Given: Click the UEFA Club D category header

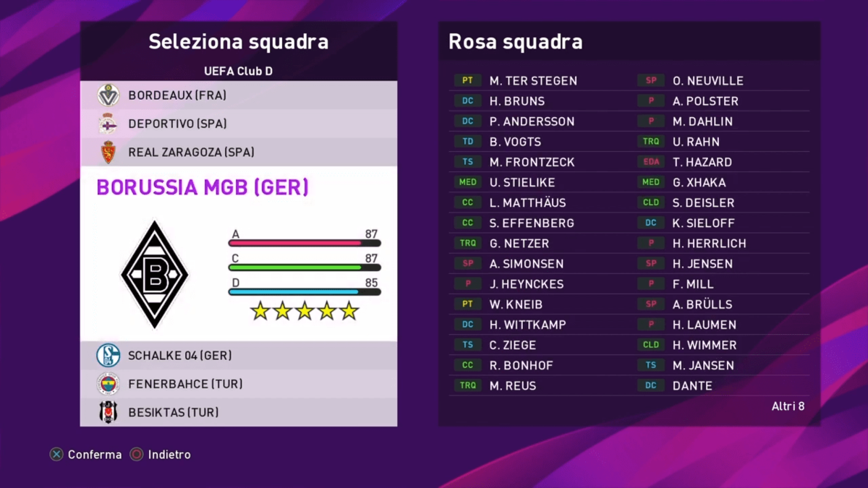Looking at the screenshot, I should 239,72.
